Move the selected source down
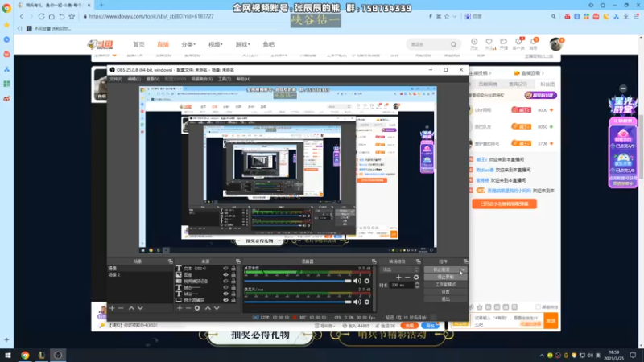This screenshot has height=362, width=644. click(x=217, y=308)
